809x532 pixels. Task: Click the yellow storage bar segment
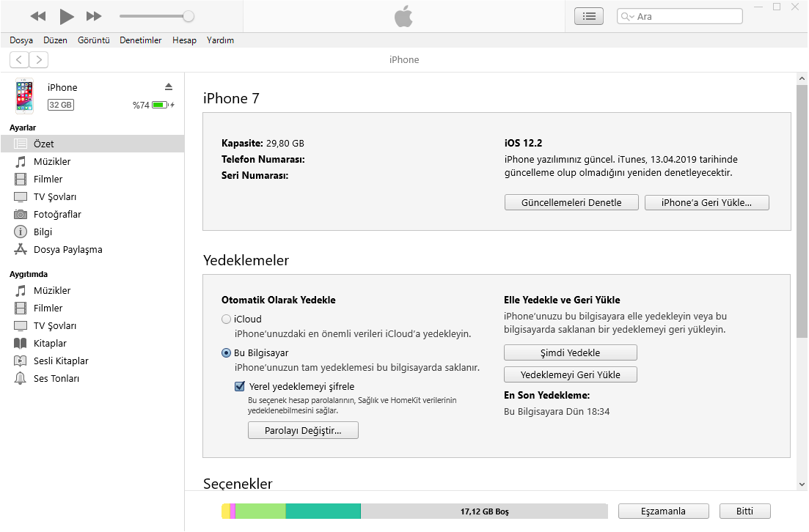pyautogui.click(x=226, y=511)
